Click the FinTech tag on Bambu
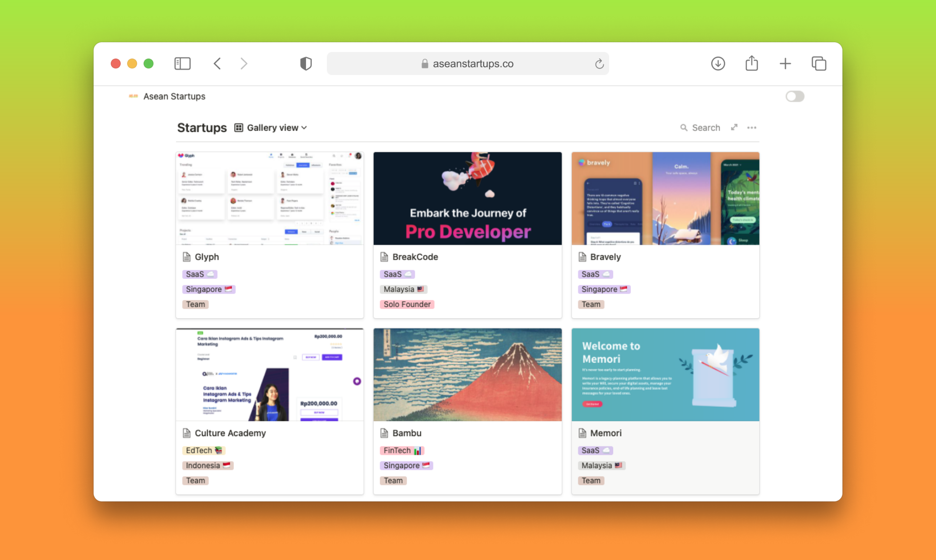The width and height of the screenshot is (936, 560). click(402, 450)
